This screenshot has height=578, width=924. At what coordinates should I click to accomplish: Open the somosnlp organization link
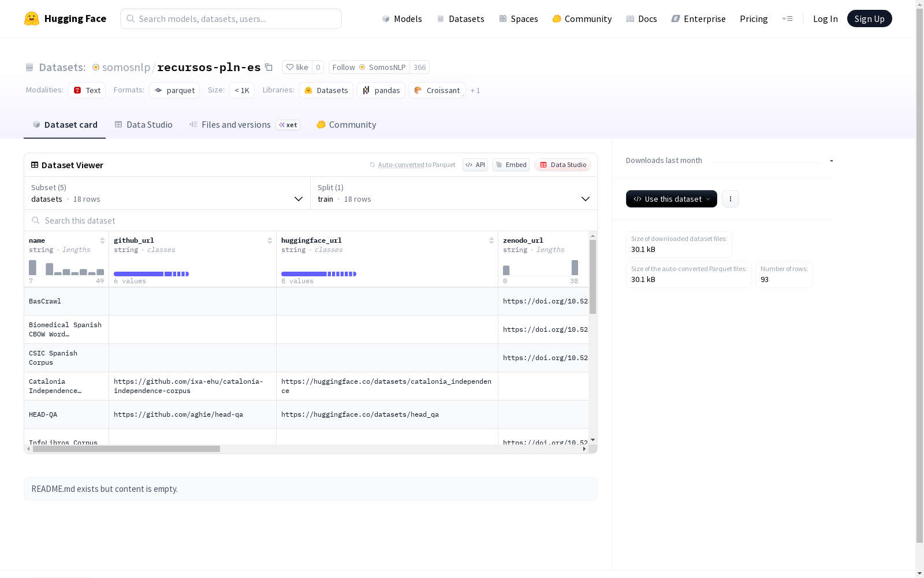(x=126, y=67)
